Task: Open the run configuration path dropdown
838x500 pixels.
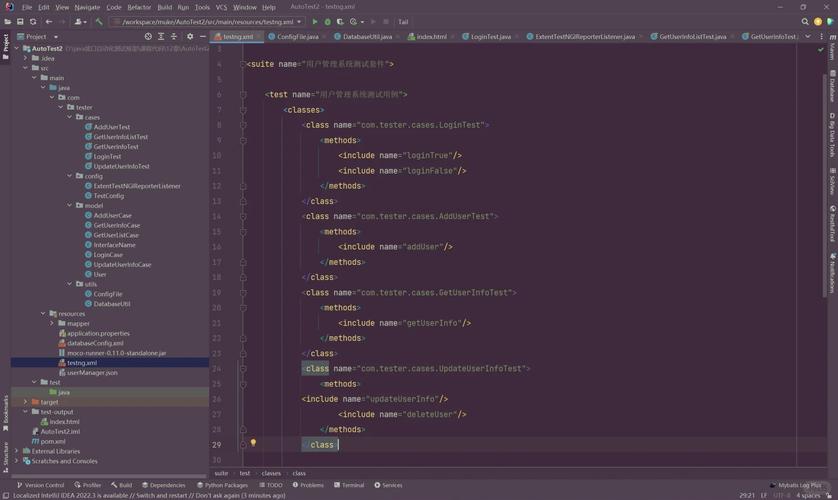Action: 207,22
